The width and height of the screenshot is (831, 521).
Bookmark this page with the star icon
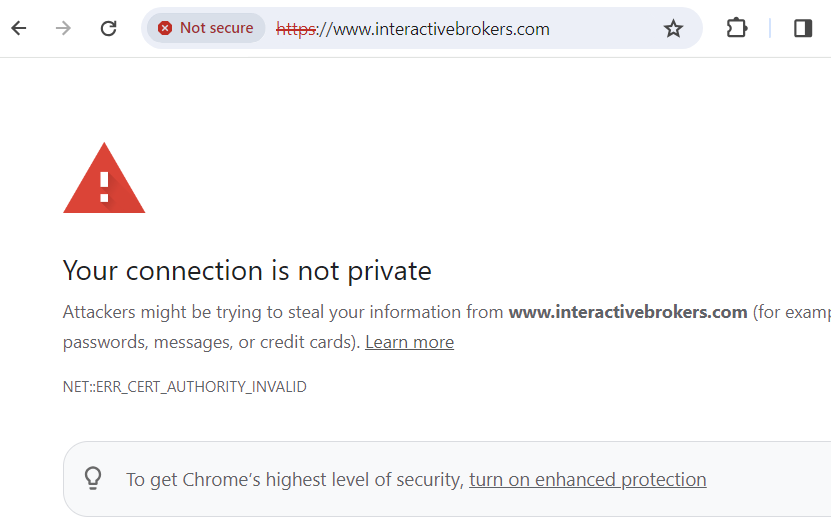[673, 28]
